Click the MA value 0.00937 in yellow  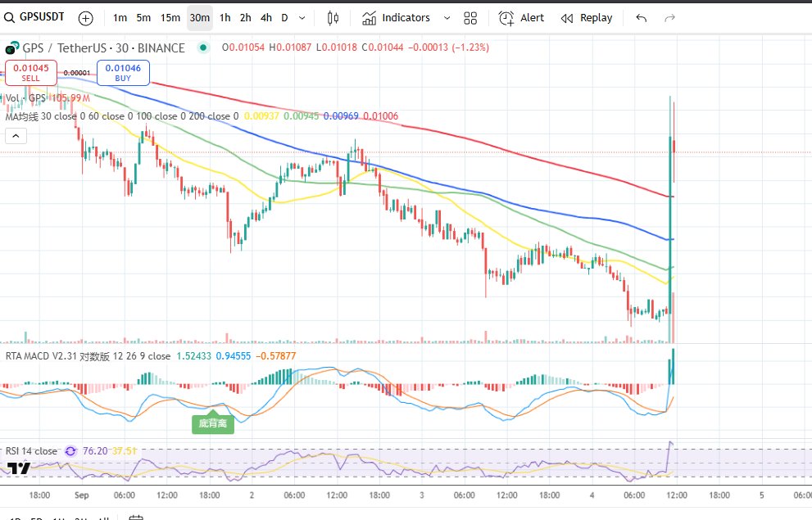click(261, 116)
